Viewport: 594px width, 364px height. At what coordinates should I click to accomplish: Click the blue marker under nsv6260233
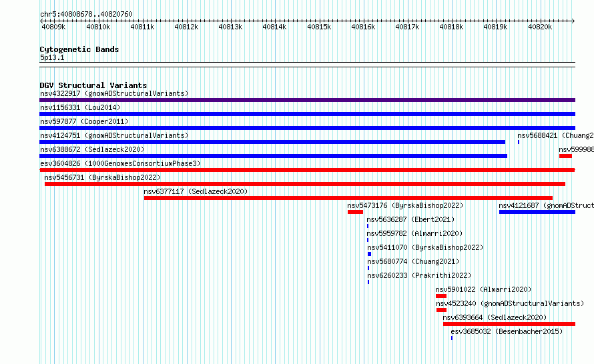click(368, 282)
